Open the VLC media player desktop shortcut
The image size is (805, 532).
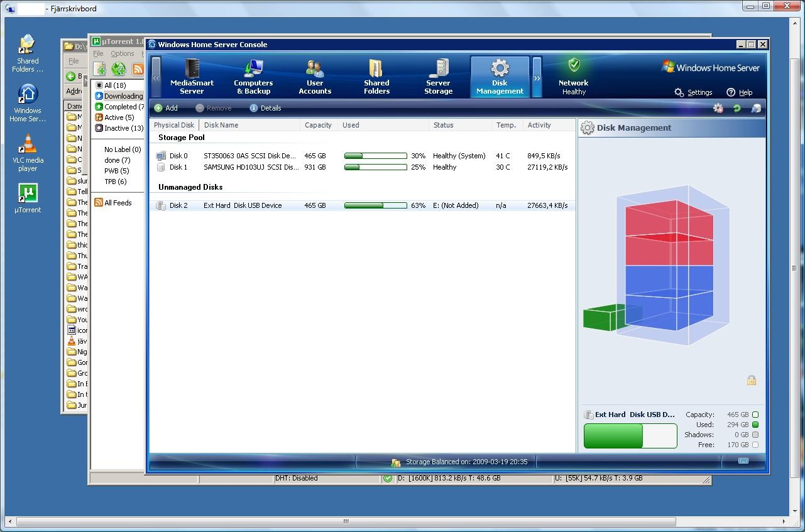click(x=28, y=153)
